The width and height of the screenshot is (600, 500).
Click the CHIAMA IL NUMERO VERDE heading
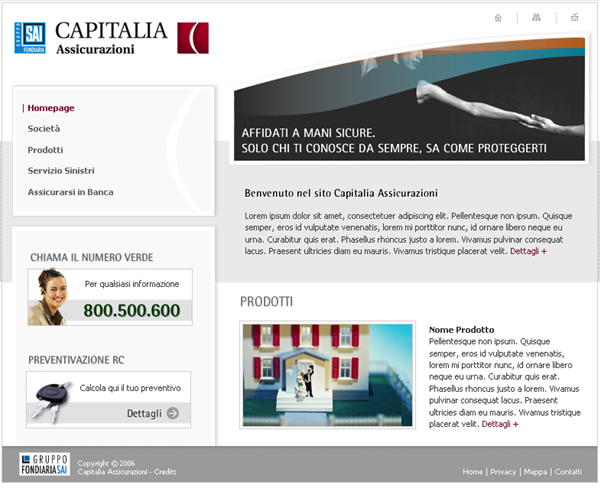(x=92, y=257)
